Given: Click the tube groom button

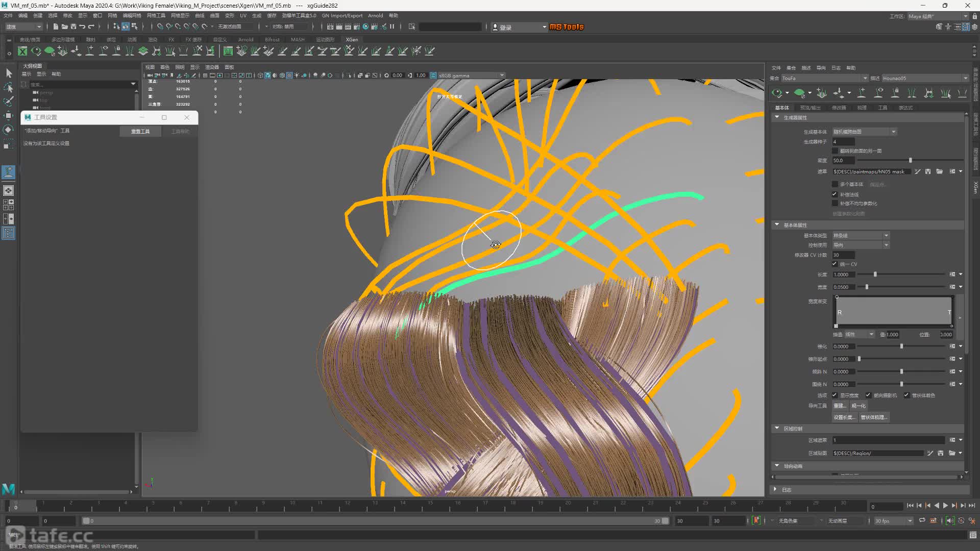Looking at the screenshot, I should [874, 417].
